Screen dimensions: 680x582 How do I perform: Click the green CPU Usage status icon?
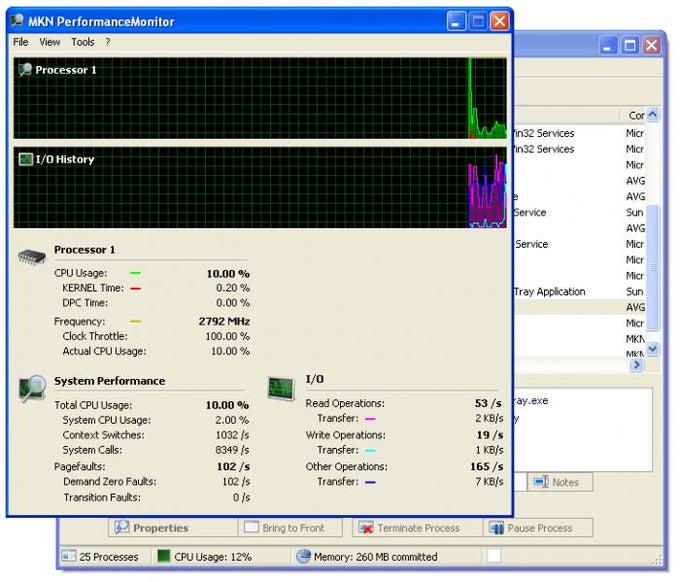click(x=163, y=556)
